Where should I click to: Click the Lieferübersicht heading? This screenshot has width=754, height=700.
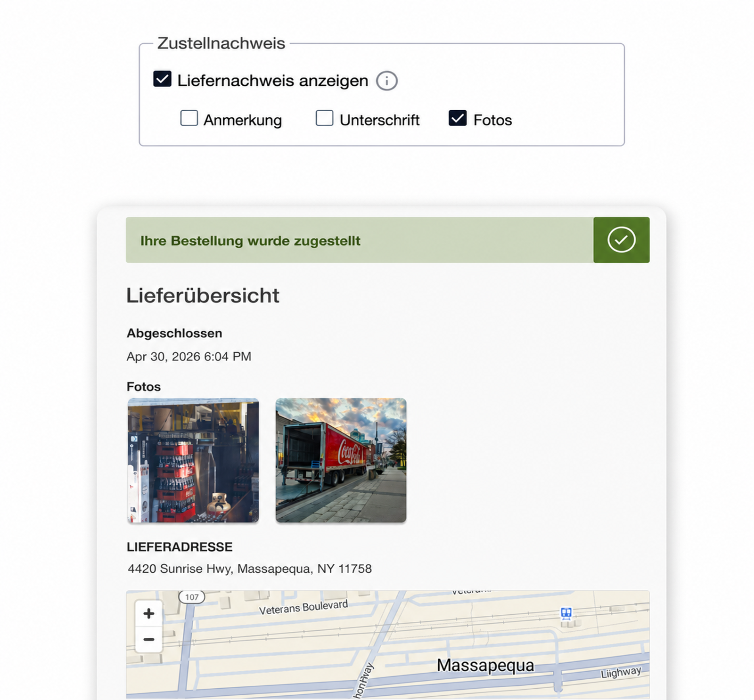pos(203,295)
